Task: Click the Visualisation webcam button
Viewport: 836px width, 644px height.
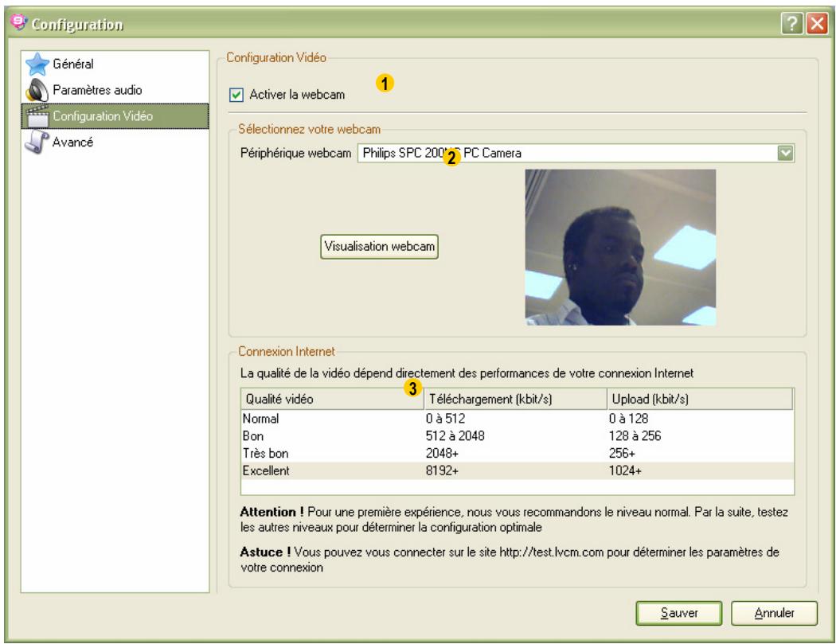Action: pos(379,246)
